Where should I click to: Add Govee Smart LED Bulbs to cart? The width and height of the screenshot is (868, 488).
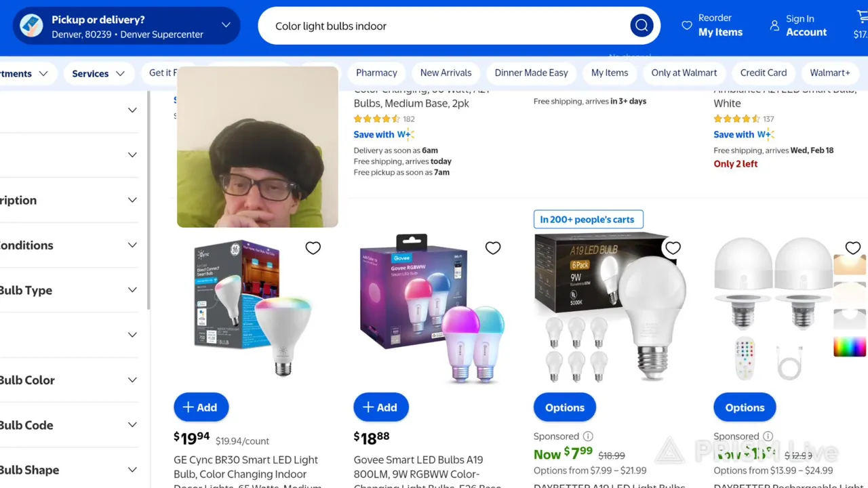(381, 407)
